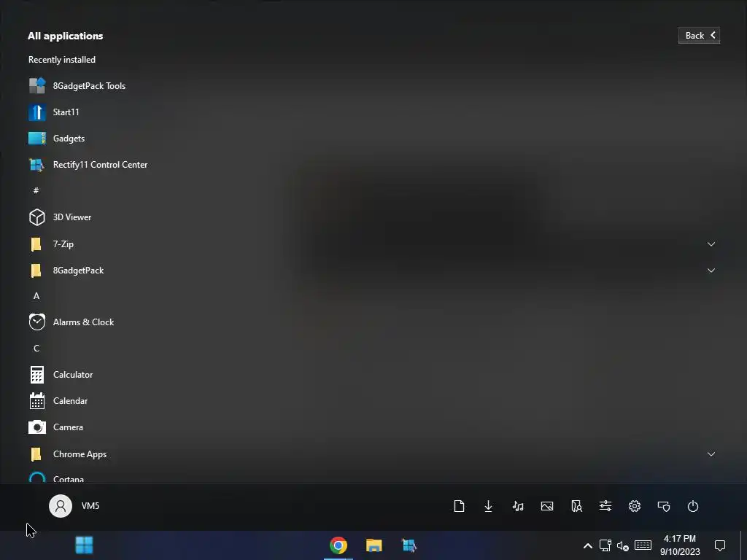Open clock showing 4:17 PM
Viewport: 747px width, 560px height.
[680, 545]
